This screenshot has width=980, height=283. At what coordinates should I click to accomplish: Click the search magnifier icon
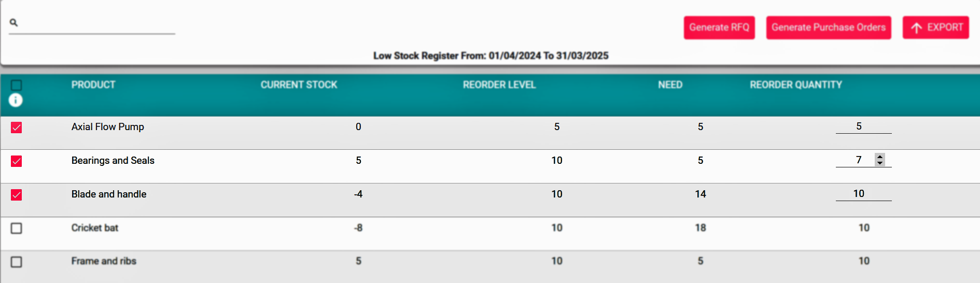tap(14, 22)
